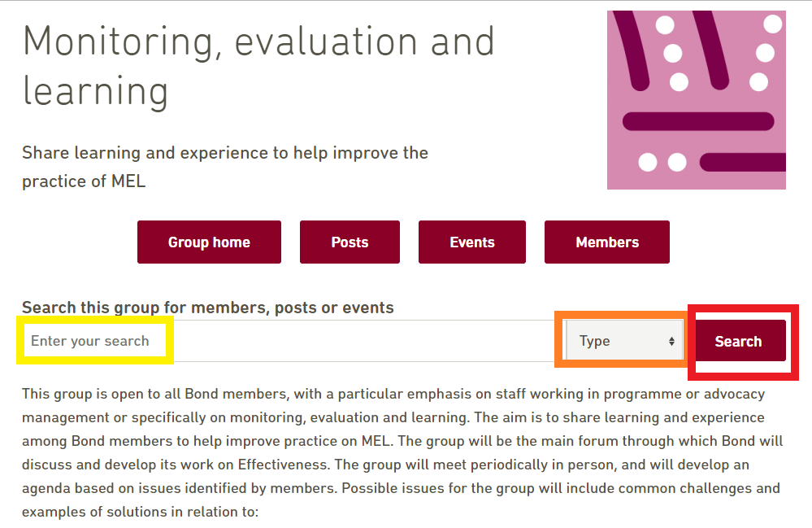Image resolution: width=812 pixels, height=528 pixels.
Task: Click the word 'Effectiveness' in the description
Action: click(x=283, y=465)
